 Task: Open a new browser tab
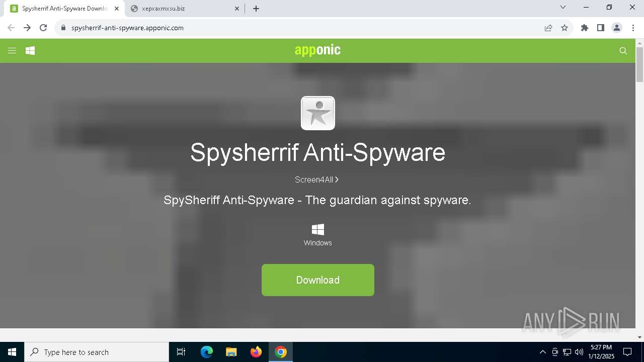[x=256, y=9]
